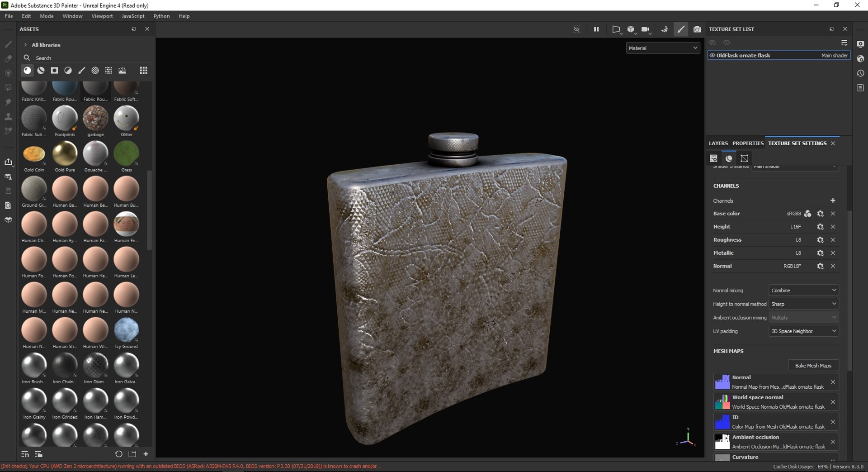This screenshot has width=868, height=472.
Task: Remove the Normal mesh map
Action: click(x=833, y=382)
